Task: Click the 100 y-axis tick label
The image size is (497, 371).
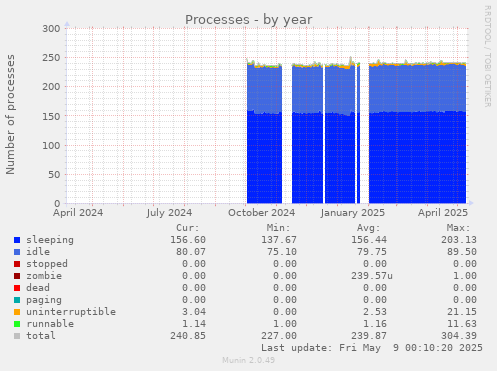Action: click(x=51, y=145)
